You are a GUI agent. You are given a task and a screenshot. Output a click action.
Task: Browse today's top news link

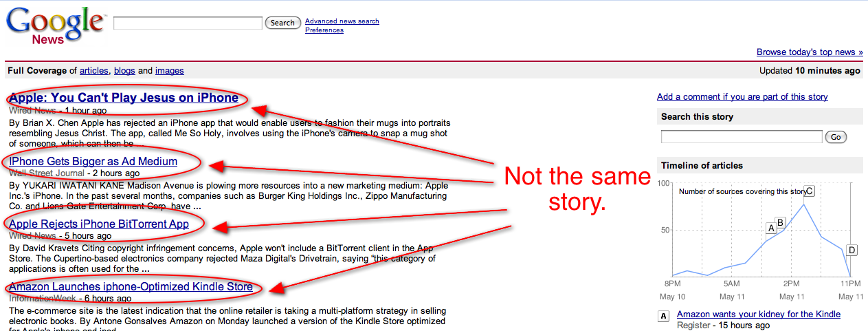809,52
